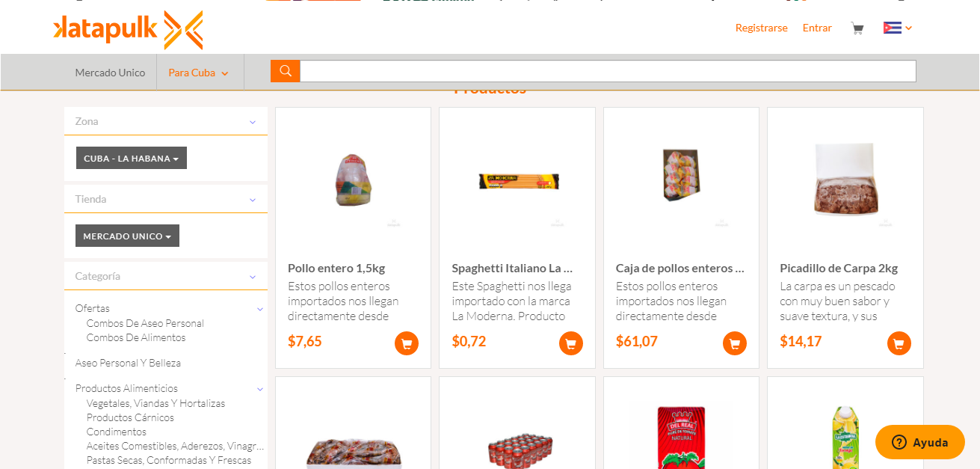Select Aseo Personal Y Belleza category
980x469 pixels.
(x=128, y=363)
